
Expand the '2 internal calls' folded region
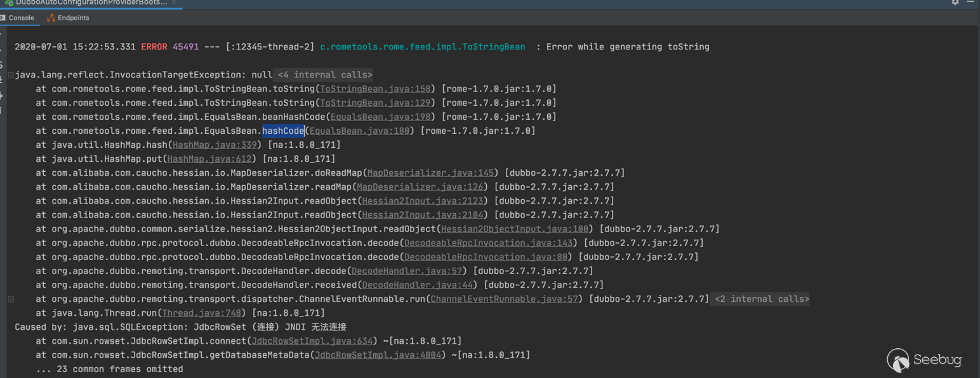point(762,299)
